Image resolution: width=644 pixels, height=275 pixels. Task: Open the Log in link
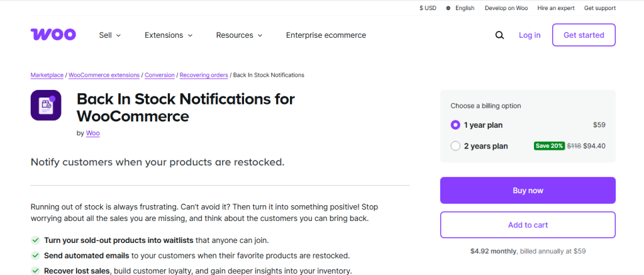530,35
